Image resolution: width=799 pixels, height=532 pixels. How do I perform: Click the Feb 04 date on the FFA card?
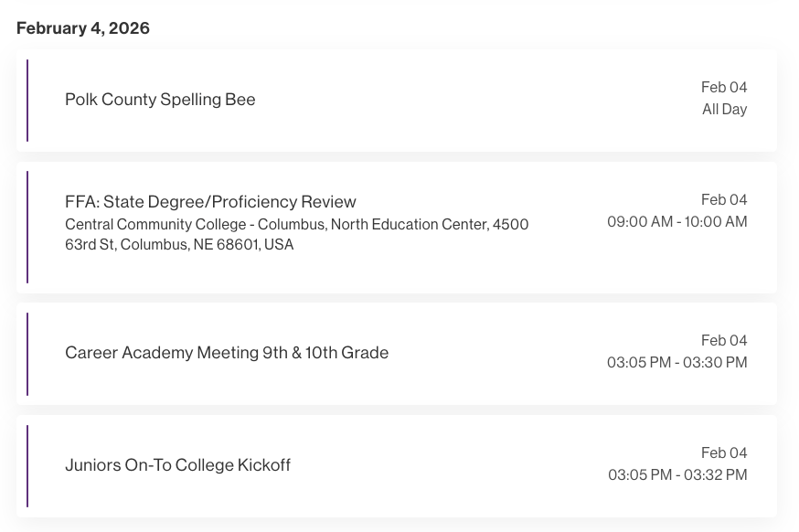(x=724, y=200)
